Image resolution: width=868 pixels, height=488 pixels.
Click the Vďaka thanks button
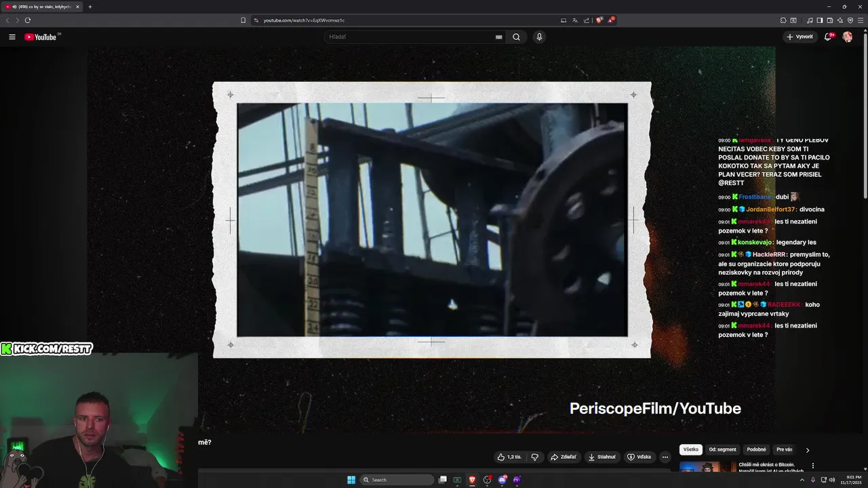pos(639,457)
